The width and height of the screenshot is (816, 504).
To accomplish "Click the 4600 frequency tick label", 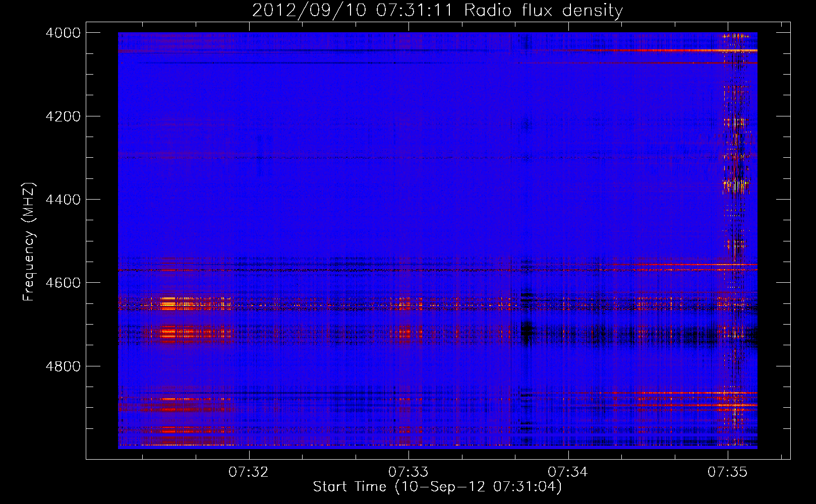I will [63, 283].
